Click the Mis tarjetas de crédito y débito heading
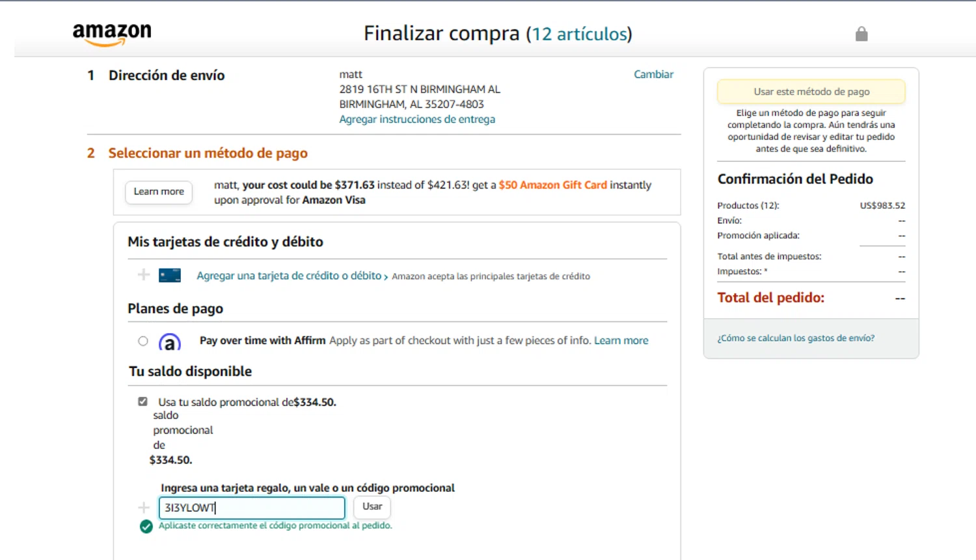Image resolution: width=976 pixels, height=560 pixels. (x=225, y=242)
